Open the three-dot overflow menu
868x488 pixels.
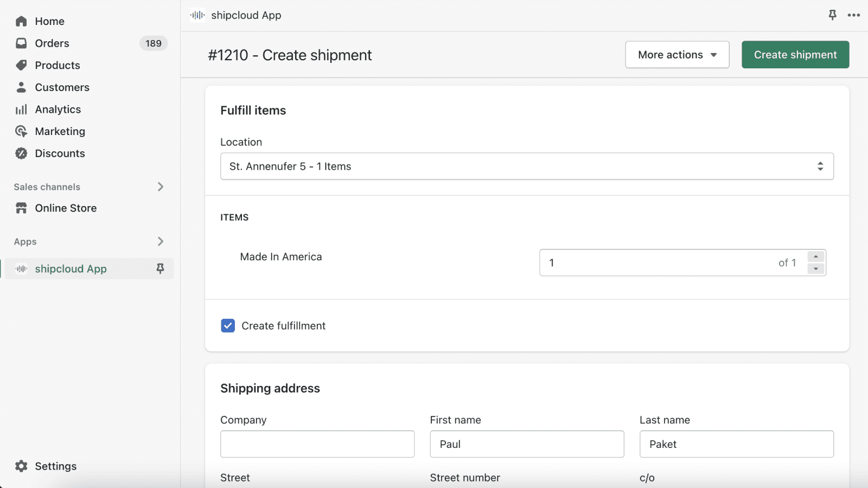coord(853,15)
